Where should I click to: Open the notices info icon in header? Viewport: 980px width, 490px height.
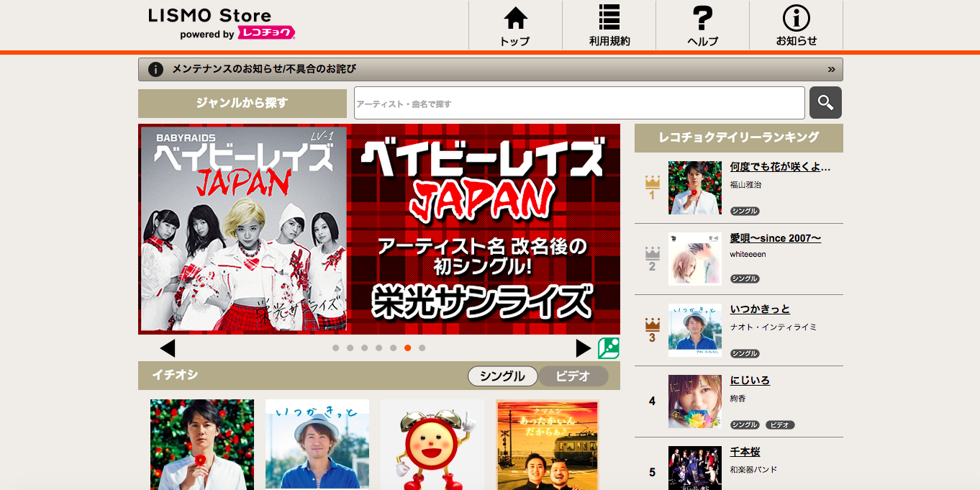(796, 19)
